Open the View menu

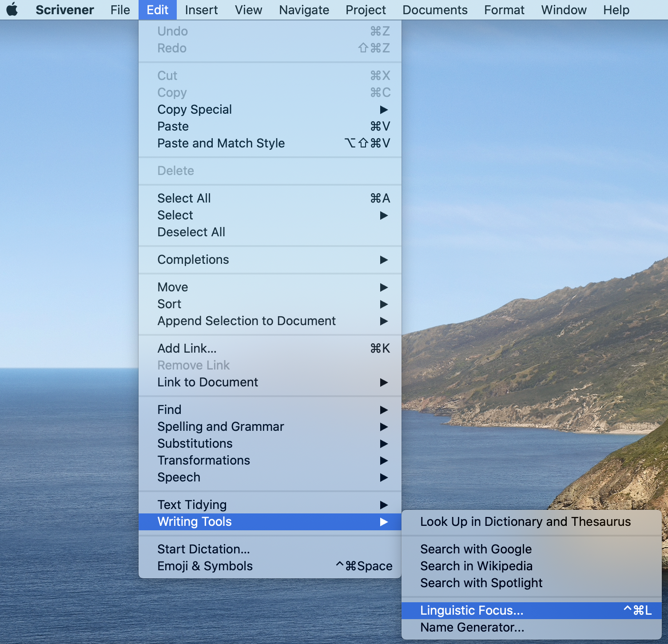pyautogui.click(x=248, y=10)
